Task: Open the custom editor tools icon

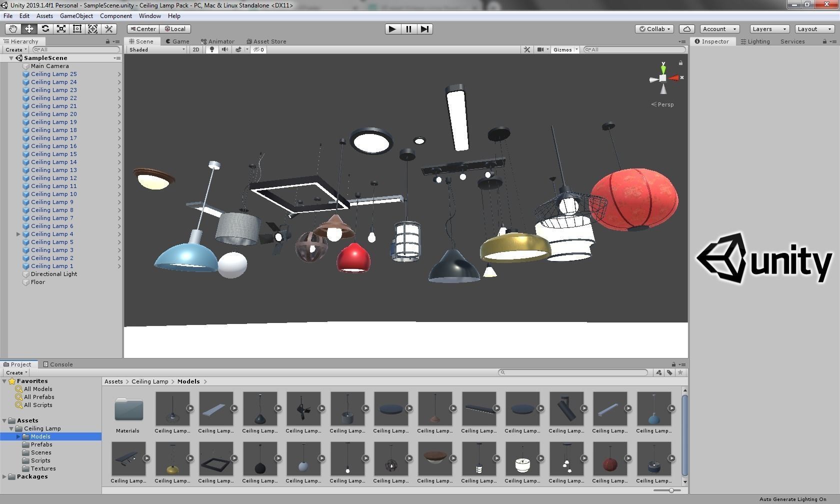Action: [x=109, y=28]
